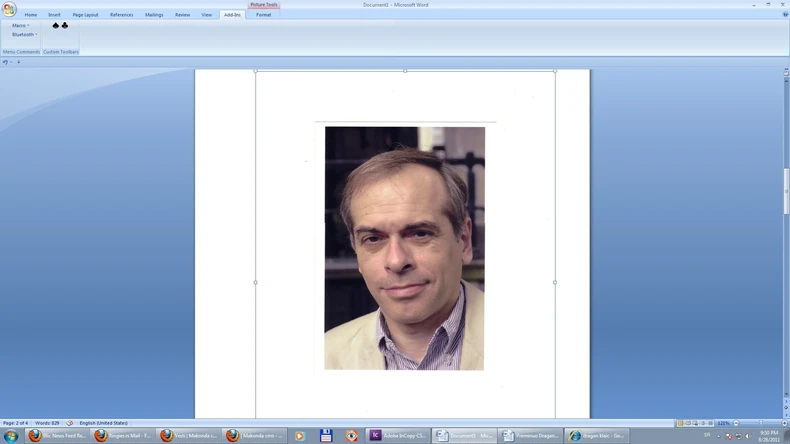Switch to the Picture Tools Format tab
790x444 pixels.
(x=263, y=15)
